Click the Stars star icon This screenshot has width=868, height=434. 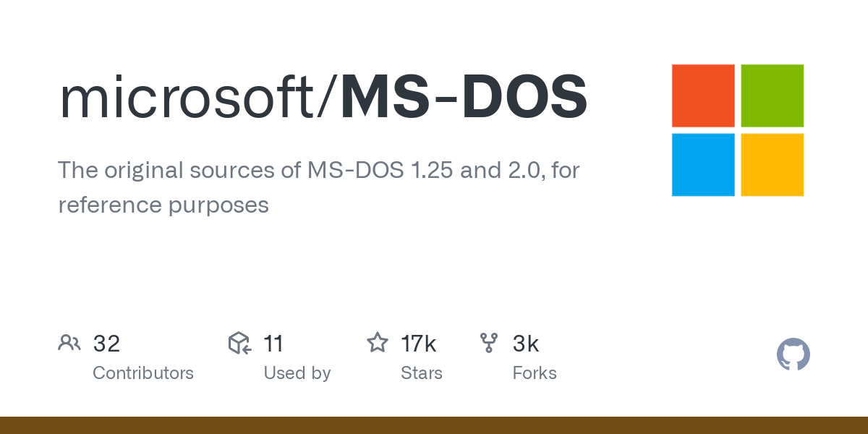[377, 343]
